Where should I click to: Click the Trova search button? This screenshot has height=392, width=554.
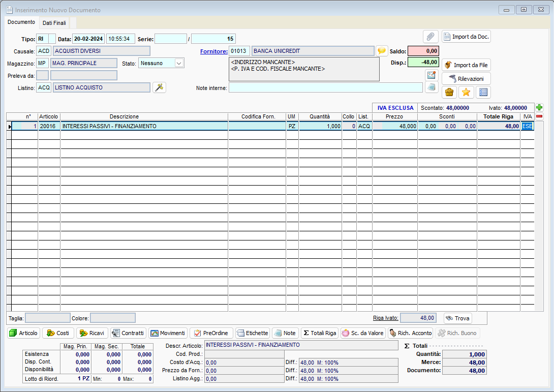point(457,318)
